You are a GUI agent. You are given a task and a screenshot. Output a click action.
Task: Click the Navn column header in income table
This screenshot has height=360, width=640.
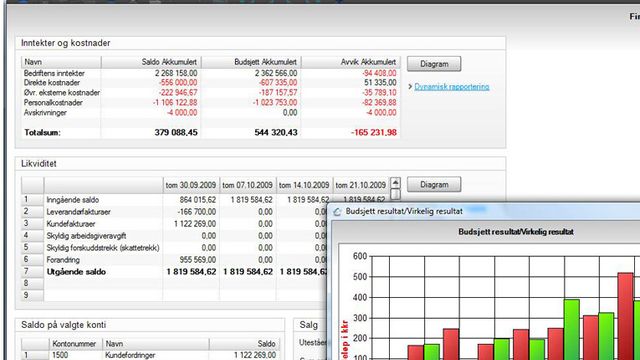[x=61, y=62]
